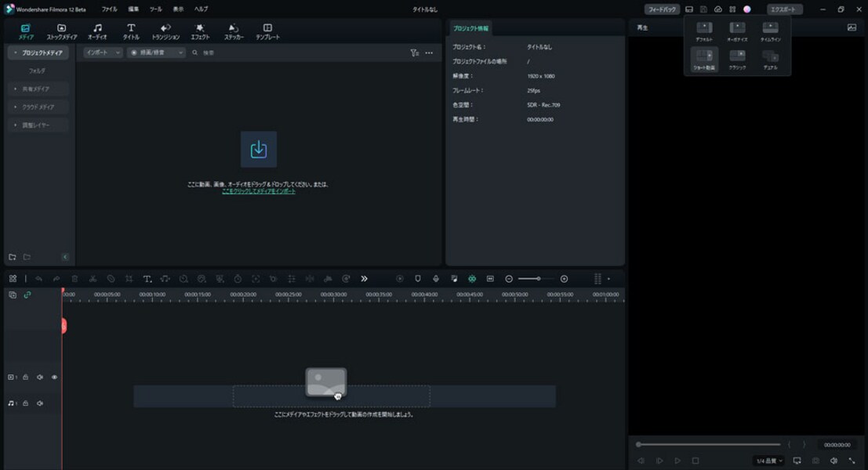Create a new folder in media sidebar
This screenshot has width=868, height=470.
13,257
